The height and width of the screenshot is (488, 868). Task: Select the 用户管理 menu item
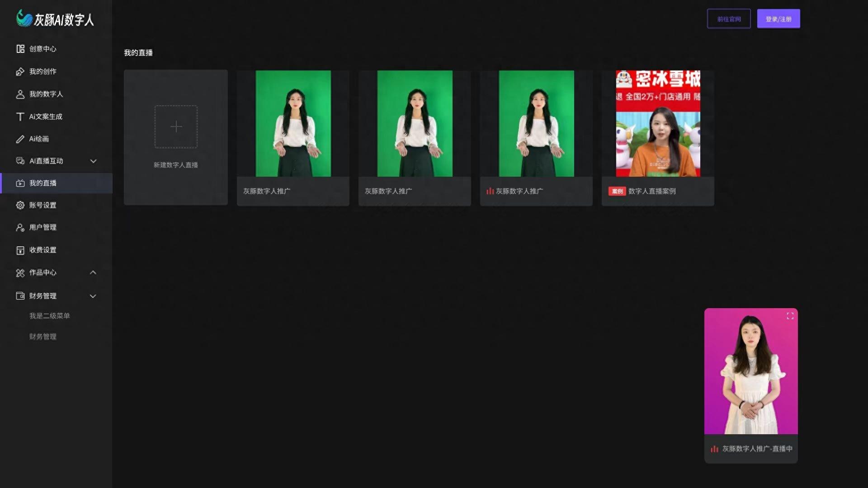pos(42,227)
